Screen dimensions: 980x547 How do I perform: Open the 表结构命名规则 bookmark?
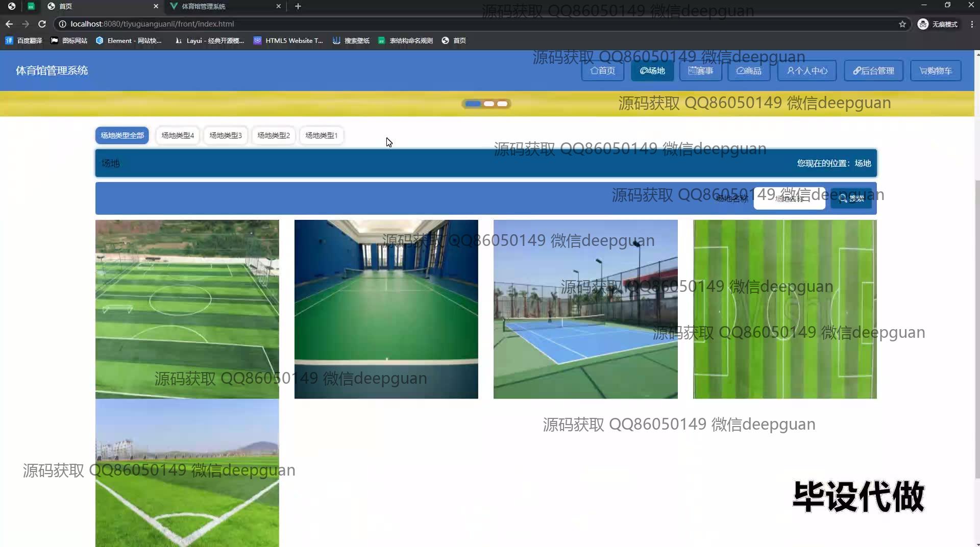405,40
